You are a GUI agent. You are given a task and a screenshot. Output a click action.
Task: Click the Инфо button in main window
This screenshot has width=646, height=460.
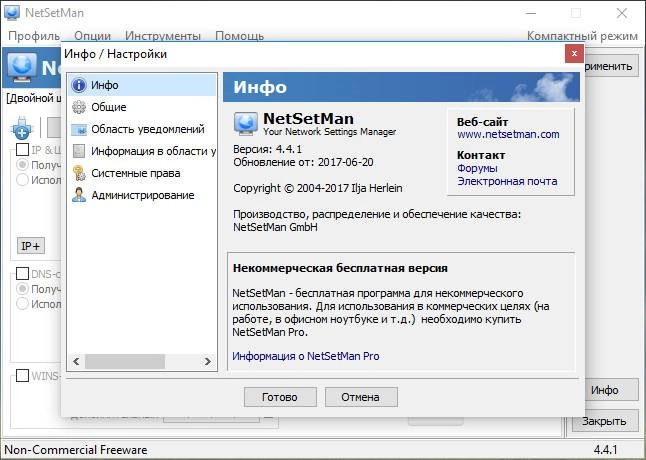(611, 390)
